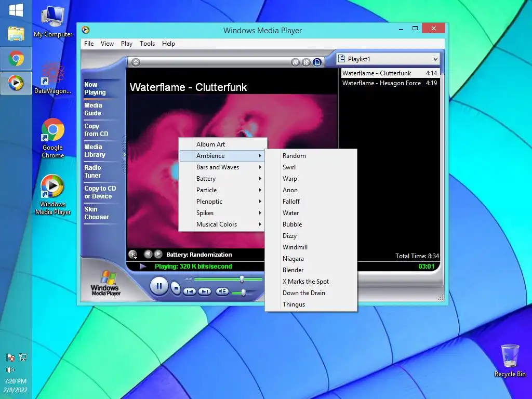
Task: Open the Play menu
Action: pos(127,44)
